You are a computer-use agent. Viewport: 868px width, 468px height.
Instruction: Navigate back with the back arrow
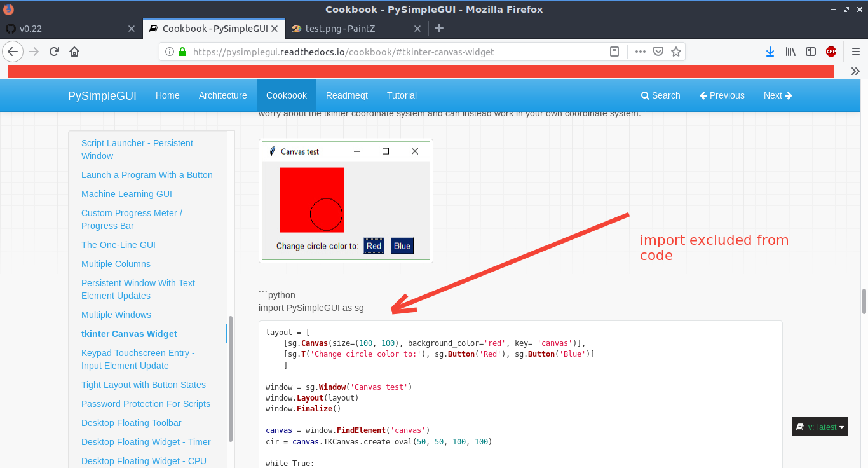click(x=13, y=52)
